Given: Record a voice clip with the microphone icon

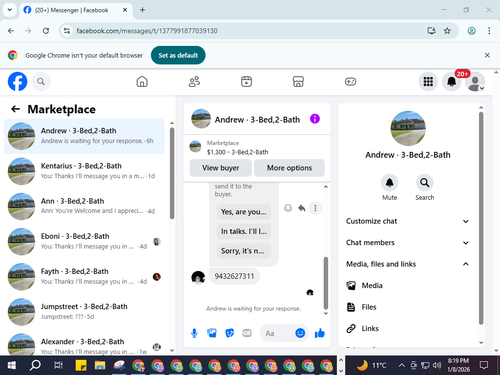Looking at the screenshot, I should 194,333.
